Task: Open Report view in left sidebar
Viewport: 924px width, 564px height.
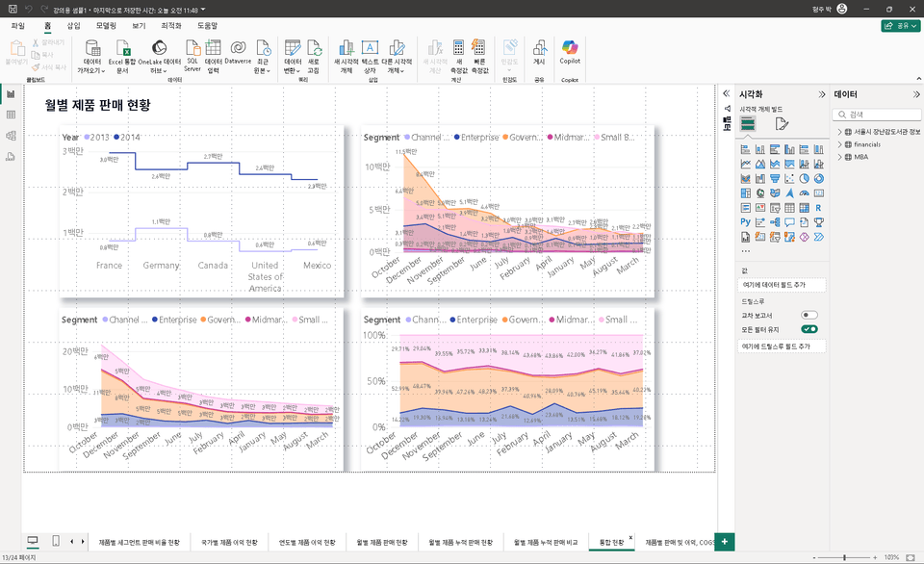Action: tap(11, 94)
